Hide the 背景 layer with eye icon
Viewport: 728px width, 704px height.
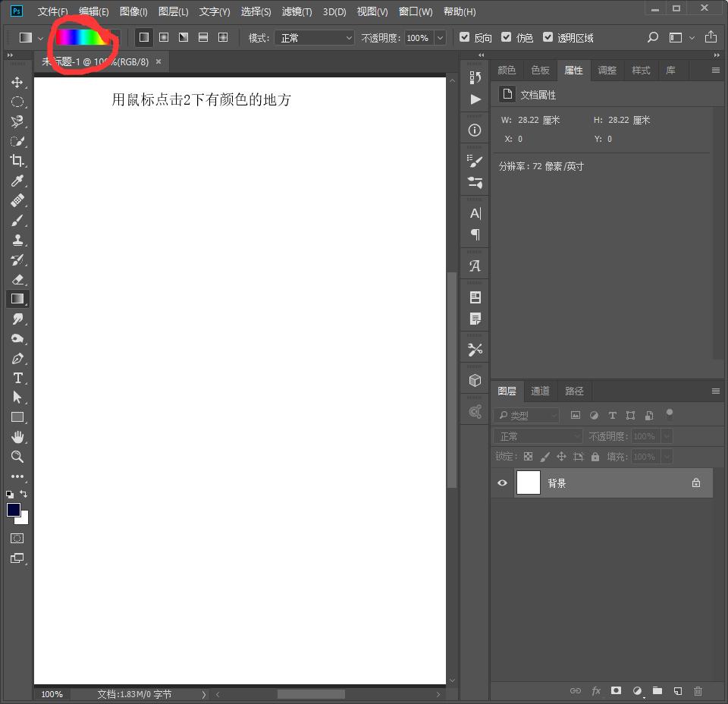(502, 482)
